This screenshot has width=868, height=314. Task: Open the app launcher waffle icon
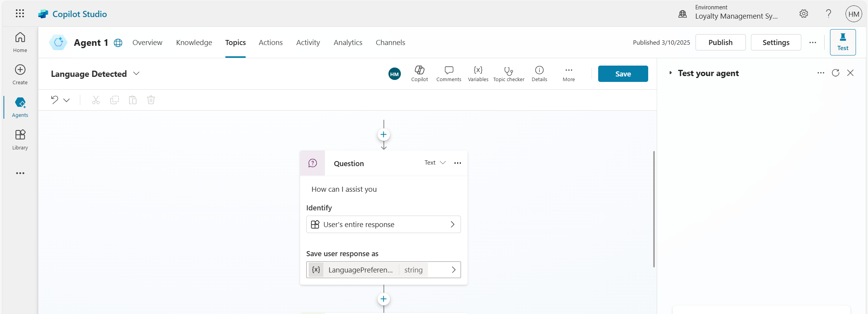point(20,14)
